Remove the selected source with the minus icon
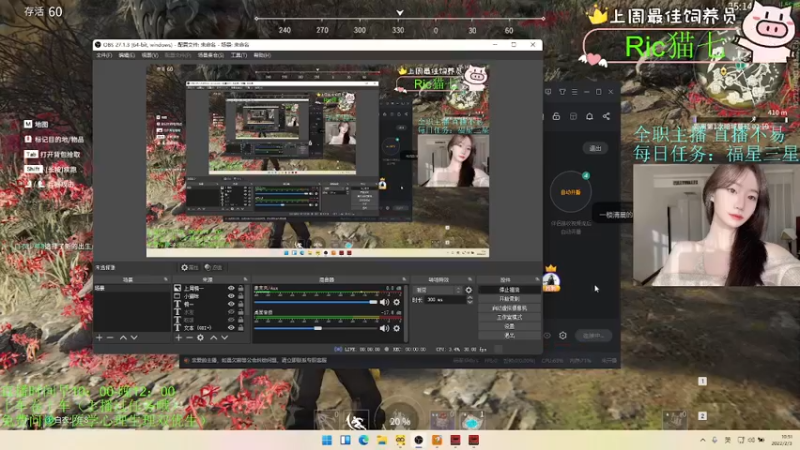This screenshot has width=800, height=450. pos(189,338)
